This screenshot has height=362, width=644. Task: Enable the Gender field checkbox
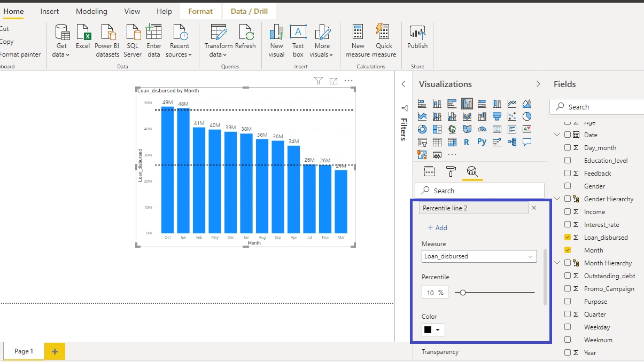tap(568, 186)
